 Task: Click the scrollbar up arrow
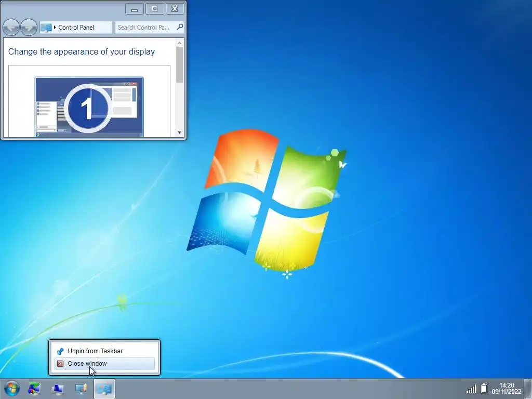click(179, 43)
